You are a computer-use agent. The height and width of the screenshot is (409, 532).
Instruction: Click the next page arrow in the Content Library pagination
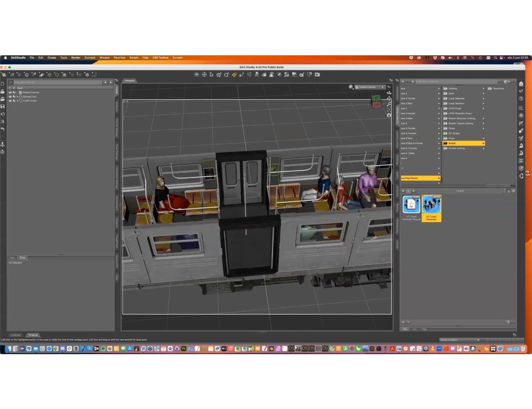(x=414, y=191)
